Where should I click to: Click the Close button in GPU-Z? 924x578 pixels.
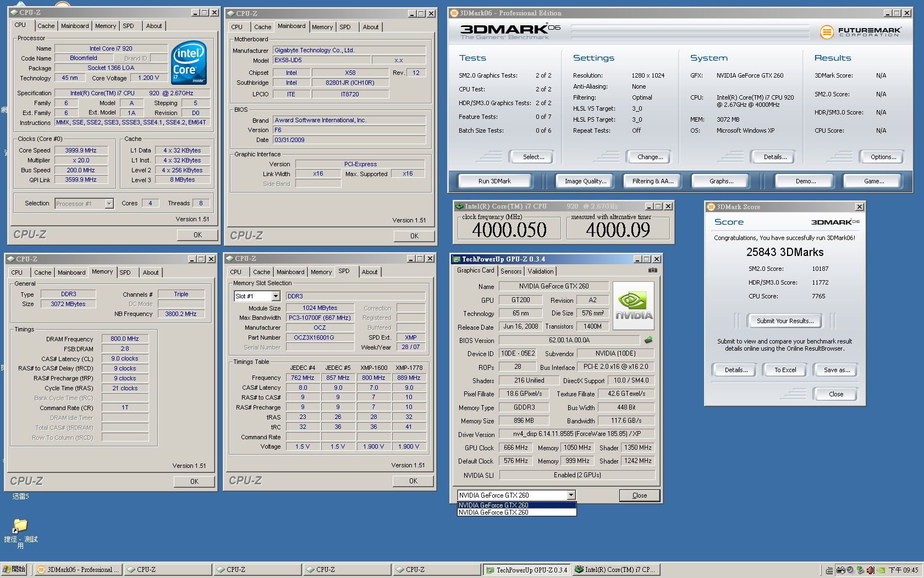pos(640,495)
